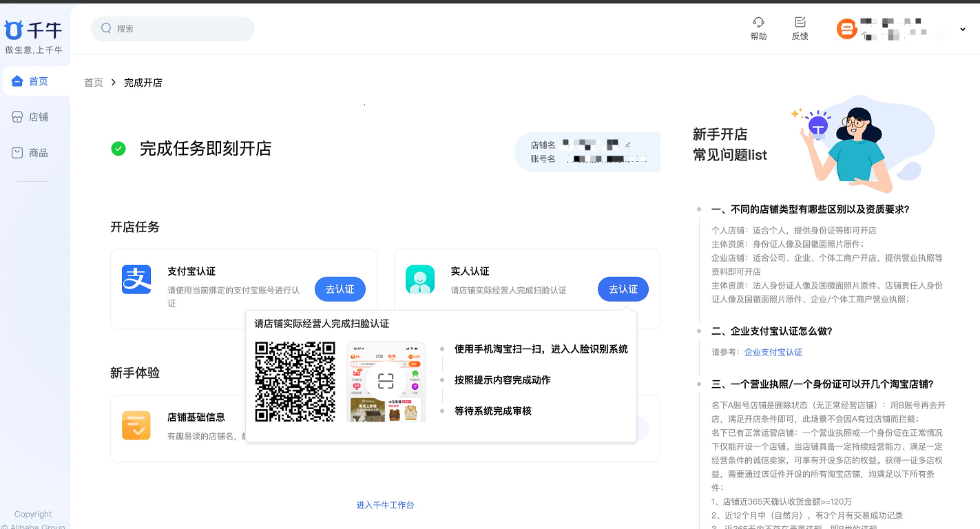Click 去认证 button for 支付宝认证
Viewport: 980px width, 529px height.
[x=340, y=289]
